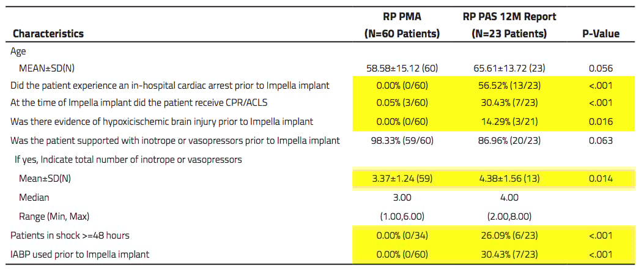644x273 pixels.
Task: Click the Age row label
Action: click(18, 52)
